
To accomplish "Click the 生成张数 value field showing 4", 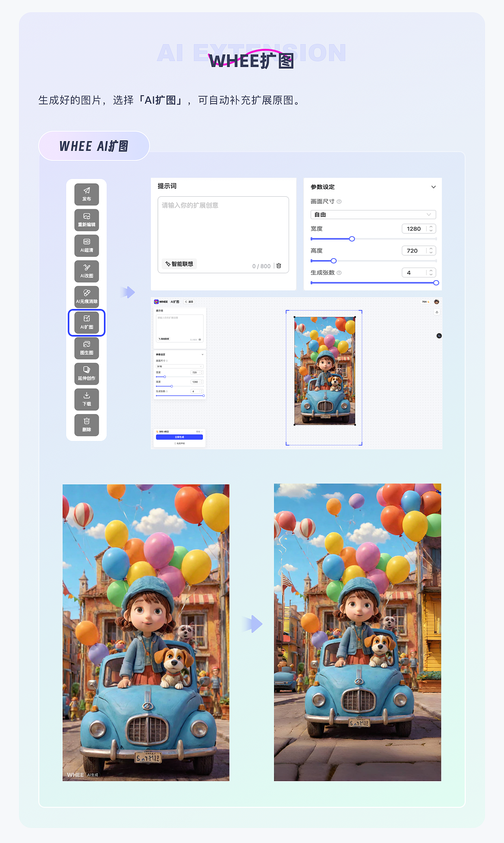I will (419, 273).
